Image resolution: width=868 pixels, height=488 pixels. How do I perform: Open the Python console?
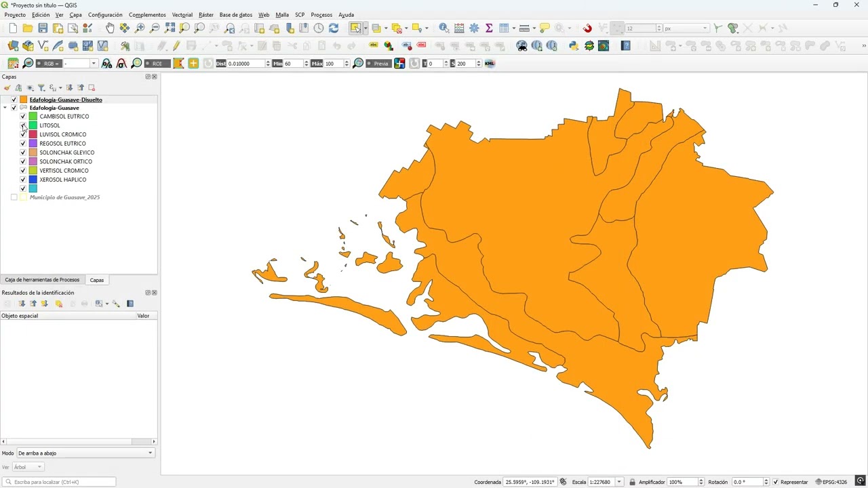[574, 45]
